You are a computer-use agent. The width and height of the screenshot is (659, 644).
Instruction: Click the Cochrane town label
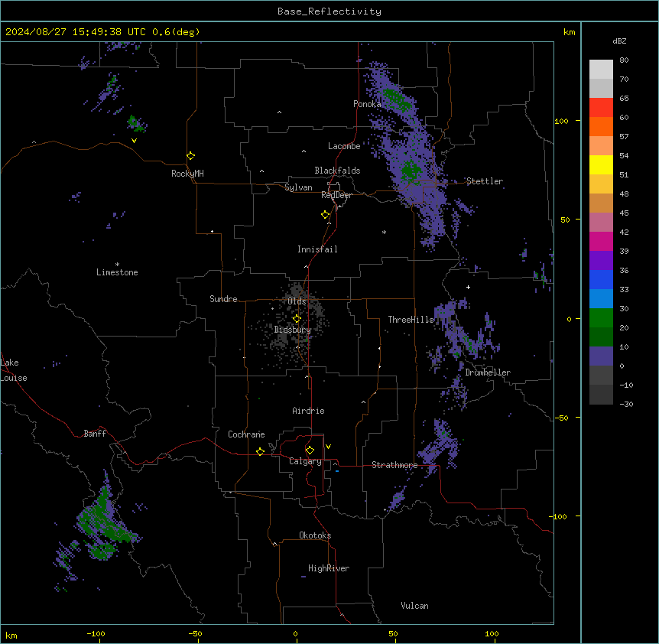pyautogui.click(x=246, y=434)
